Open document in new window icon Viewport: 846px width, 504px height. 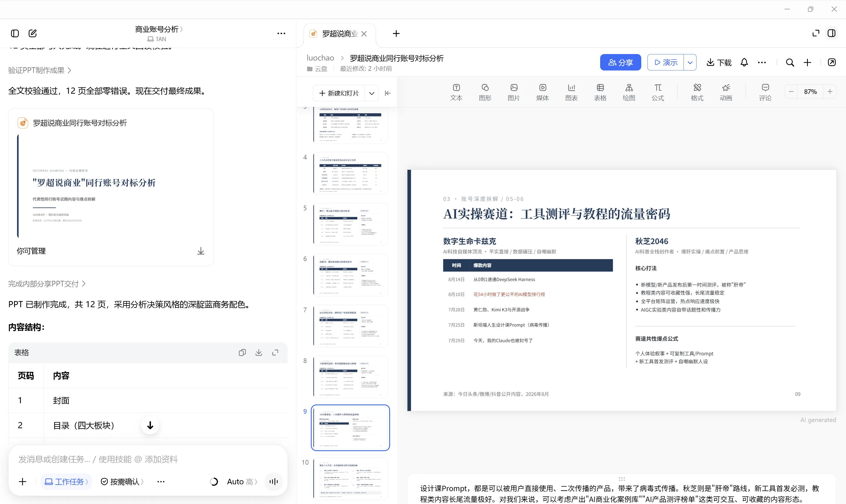pos(832,63)
